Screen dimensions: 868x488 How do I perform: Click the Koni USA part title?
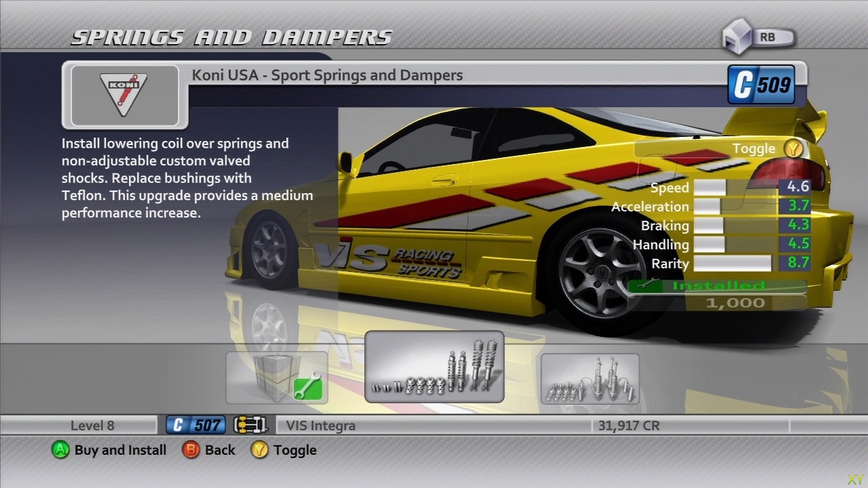pos(327,75)
